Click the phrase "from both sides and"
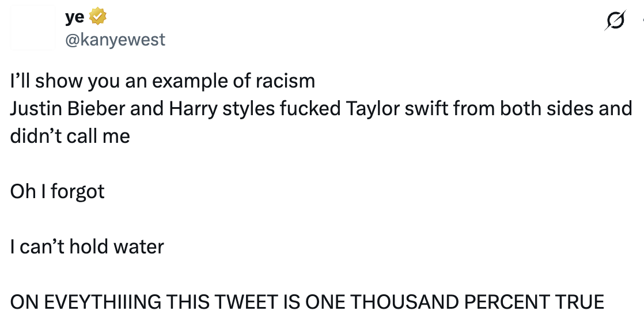This screenshot has height=326, width=644. (x=539, y=108)
